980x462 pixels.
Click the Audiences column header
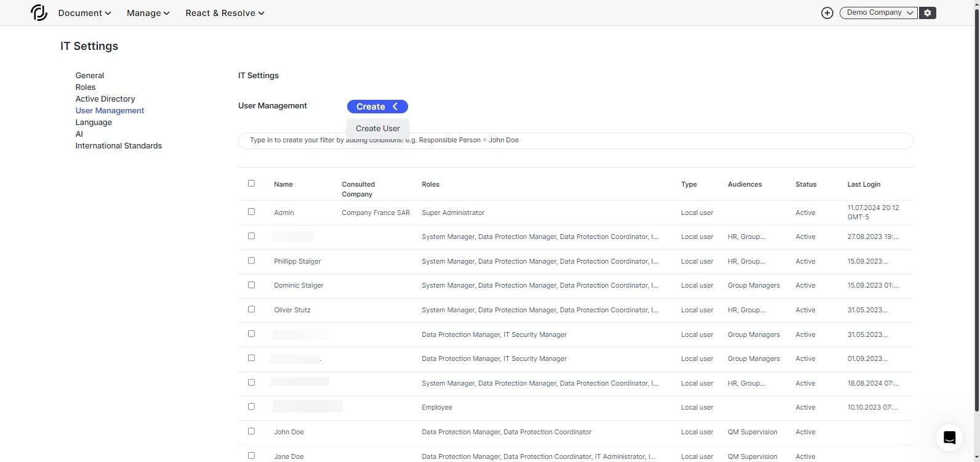tap(745, 184)
